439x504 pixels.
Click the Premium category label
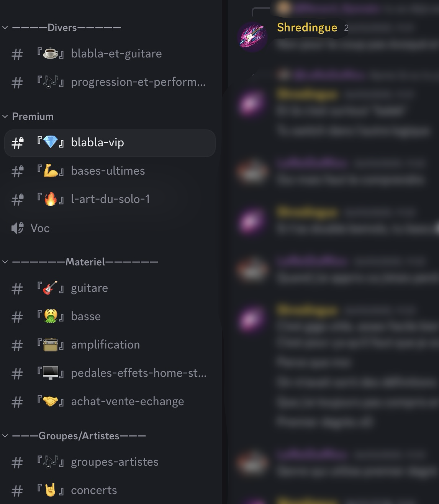(33, 116)
